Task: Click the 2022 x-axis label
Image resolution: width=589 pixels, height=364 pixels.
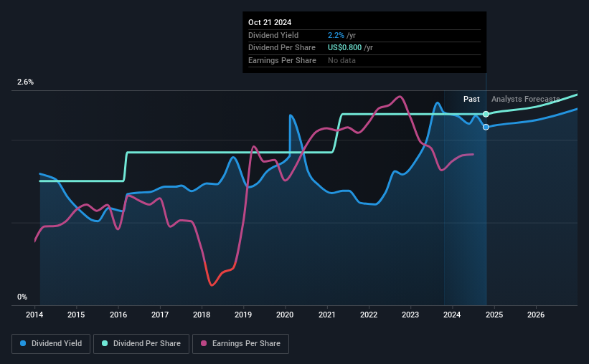Action: coord(369,315)
